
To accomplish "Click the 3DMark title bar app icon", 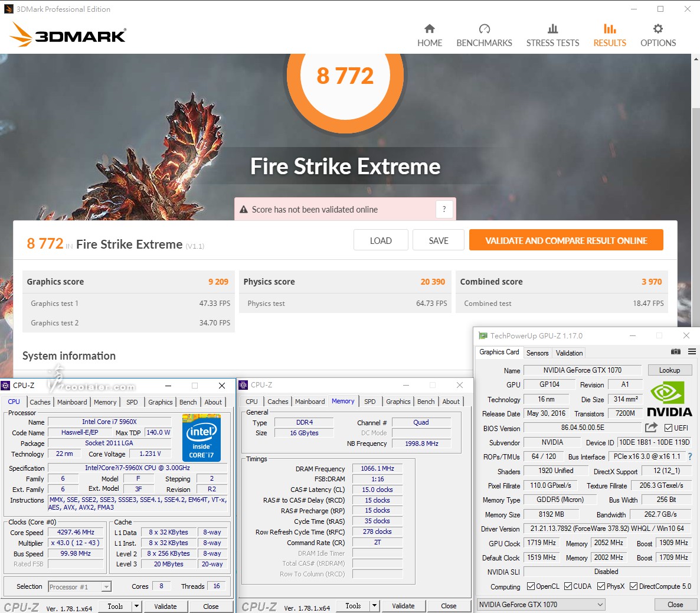I will [x=8, y=9].
